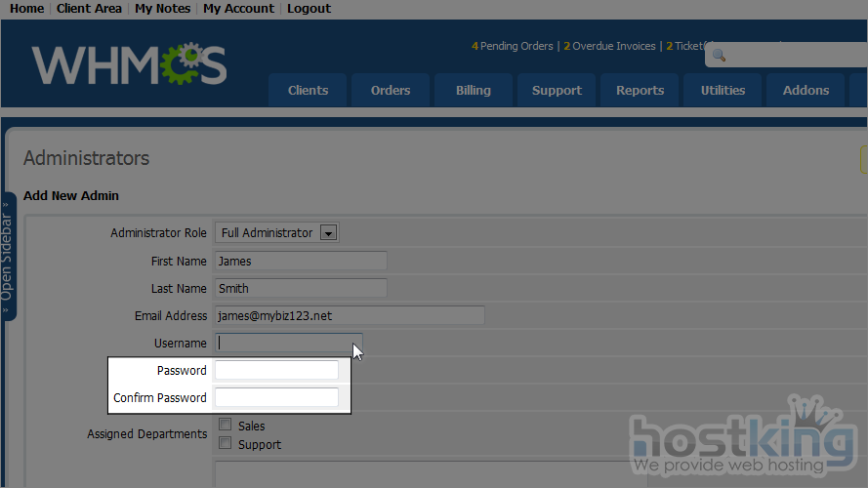This screenshot has width=868, height=488.
Task: Open the Clients tab
Action: (308, 91)
